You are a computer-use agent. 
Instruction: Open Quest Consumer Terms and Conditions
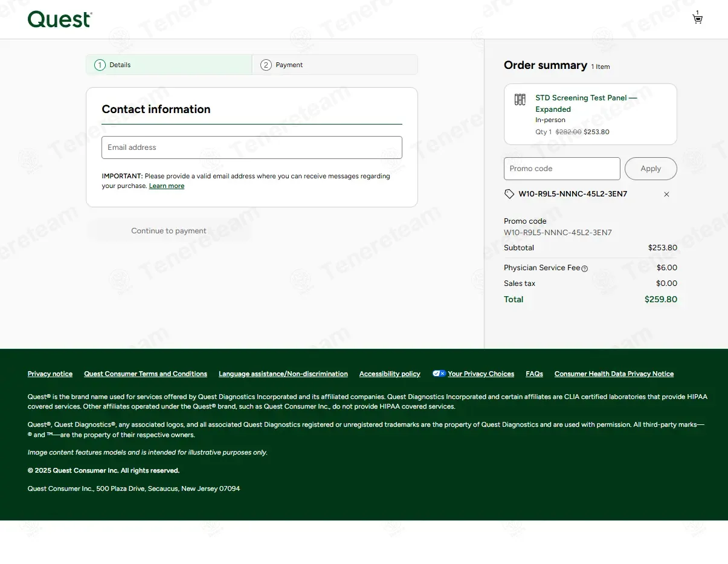click(146, 374)
